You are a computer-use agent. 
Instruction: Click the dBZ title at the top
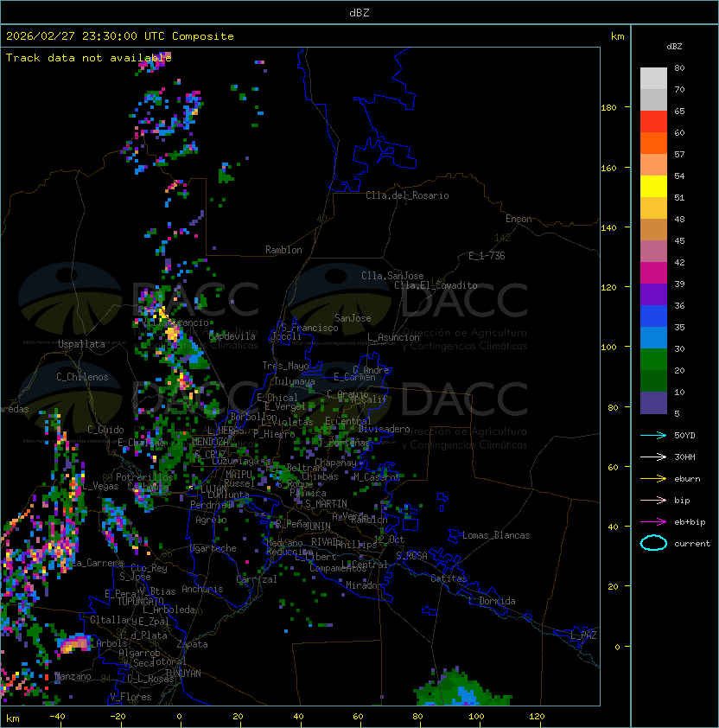click(x=359, y=12)
